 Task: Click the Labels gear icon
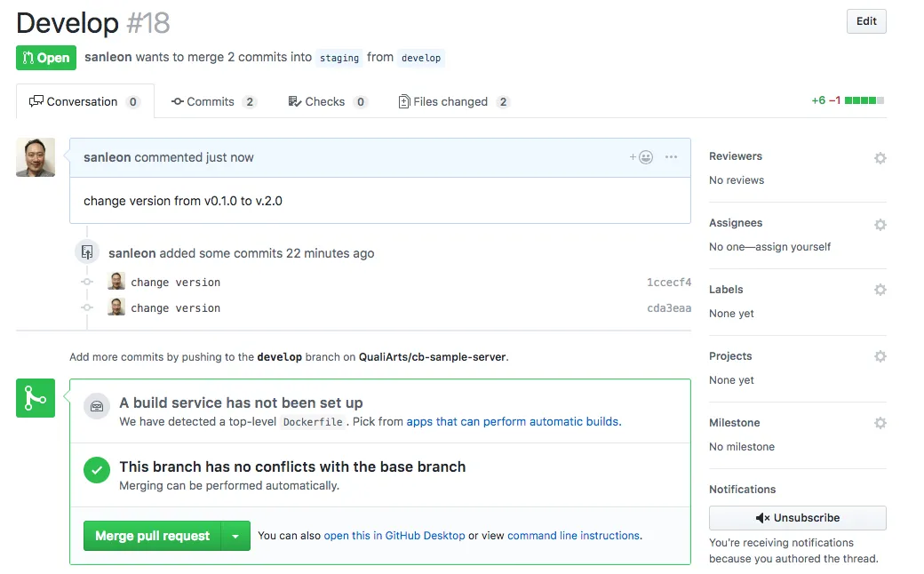tap(880, 290)
